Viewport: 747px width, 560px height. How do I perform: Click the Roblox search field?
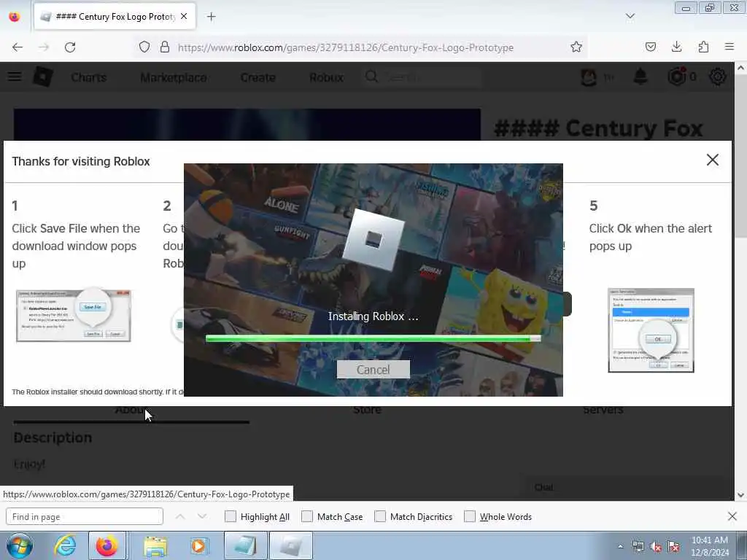(x=423, y=77)
